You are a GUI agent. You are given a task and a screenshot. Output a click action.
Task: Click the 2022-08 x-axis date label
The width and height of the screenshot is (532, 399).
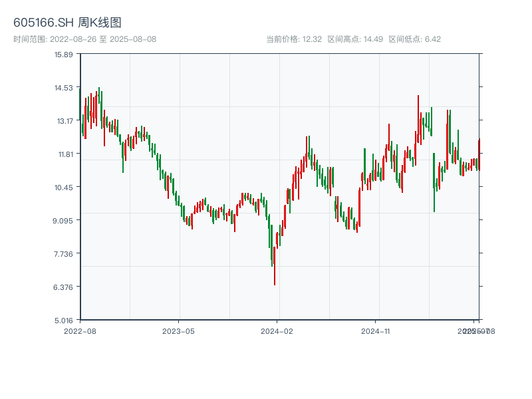(80, 331)
